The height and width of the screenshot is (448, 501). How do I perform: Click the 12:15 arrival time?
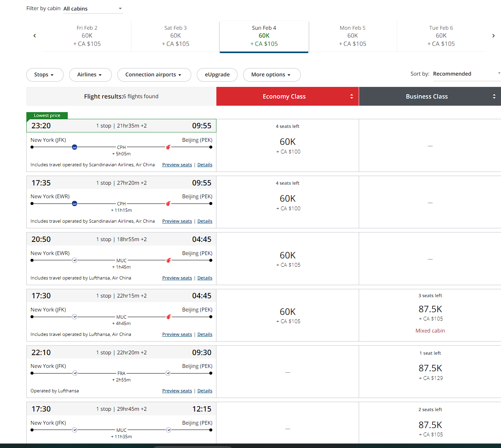click(202, 409)
